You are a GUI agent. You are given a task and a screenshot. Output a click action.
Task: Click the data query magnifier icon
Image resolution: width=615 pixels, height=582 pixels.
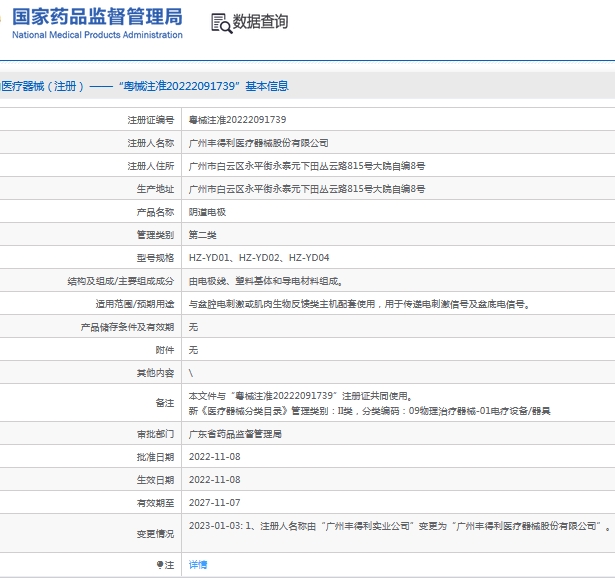pyautogui.click(x=222, y=23)
